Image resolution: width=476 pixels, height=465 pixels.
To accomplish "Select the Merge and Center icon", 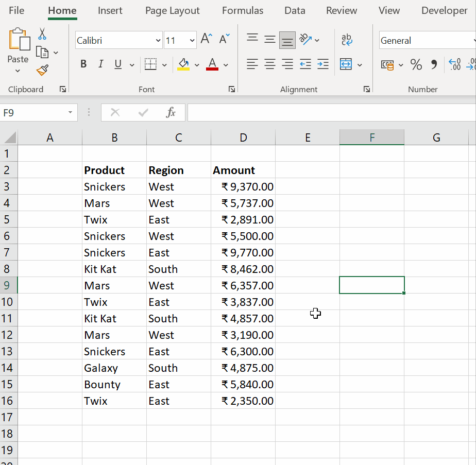I will click(345, 64).
